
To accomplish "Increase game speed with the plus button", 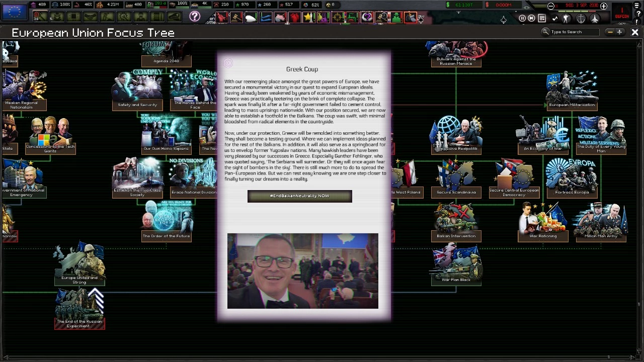I will click(x=604, y=6).
